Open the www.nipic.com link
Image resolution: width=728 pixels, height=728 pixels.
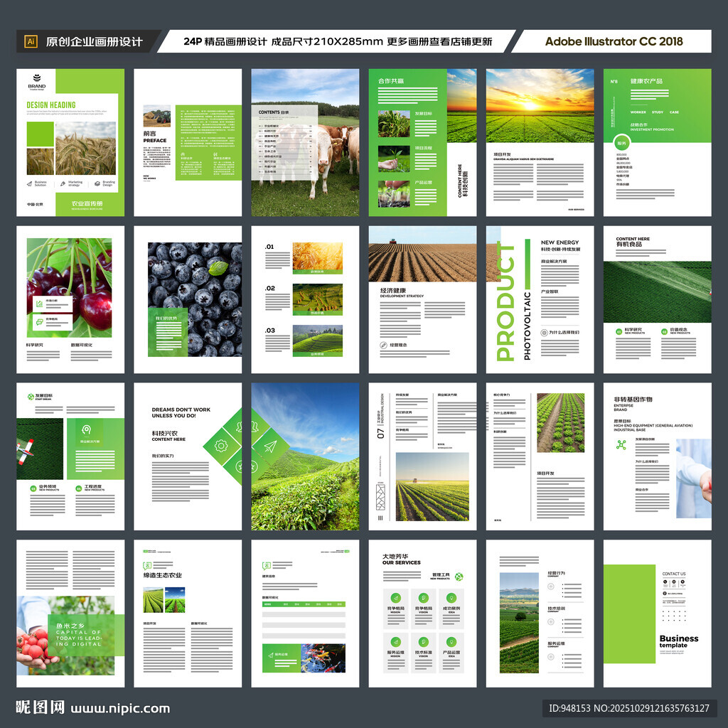point(120,709)
